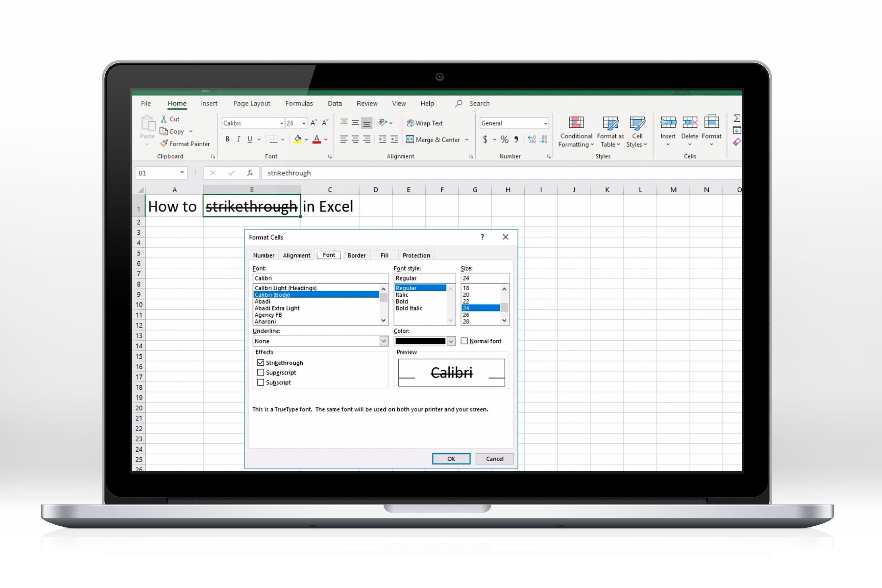Click the Bottom Align icon

tap(367, 123)
